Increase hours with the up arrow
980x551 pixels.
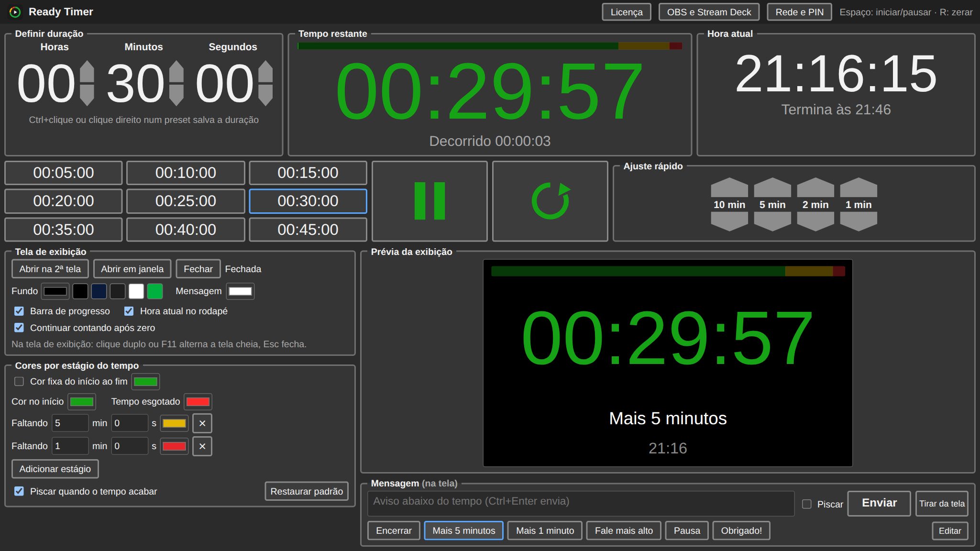click(x=87, y=71)
